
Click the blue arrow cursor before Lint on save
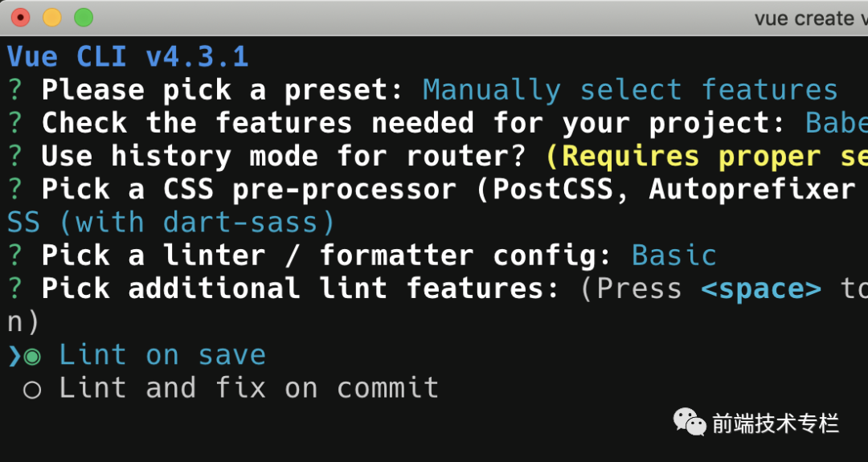point(14,356)
